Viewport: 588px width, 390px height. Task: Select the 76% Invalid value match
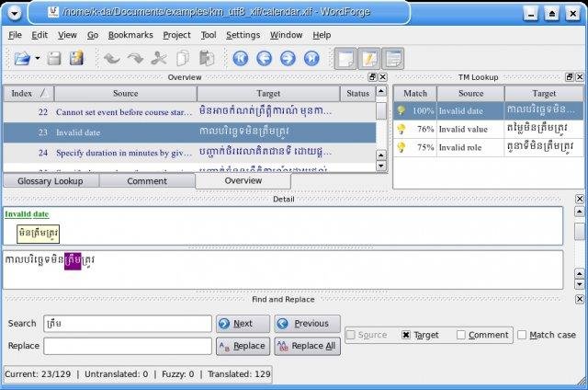[489, 129]
